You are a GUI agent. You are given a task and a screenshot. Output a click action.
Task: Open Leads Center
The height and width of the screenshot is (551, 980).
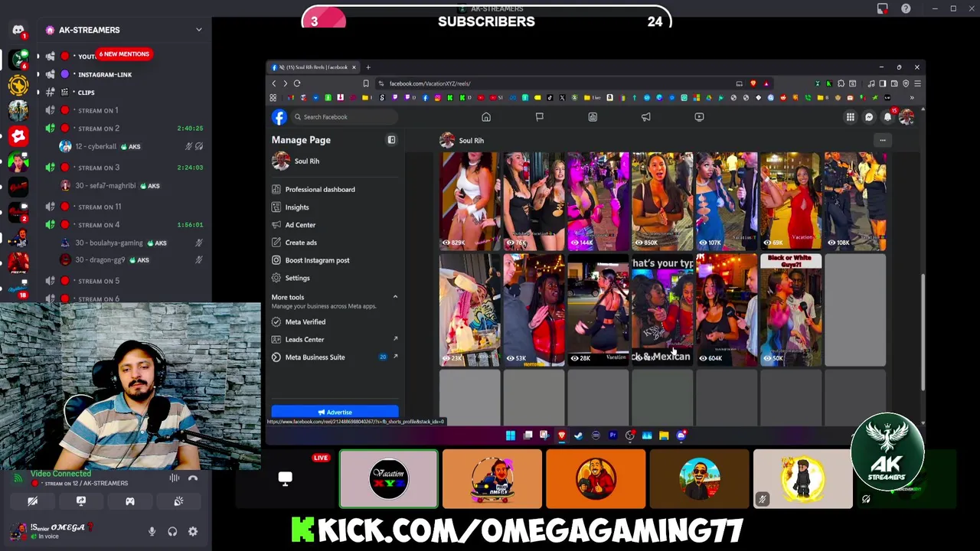335,340
